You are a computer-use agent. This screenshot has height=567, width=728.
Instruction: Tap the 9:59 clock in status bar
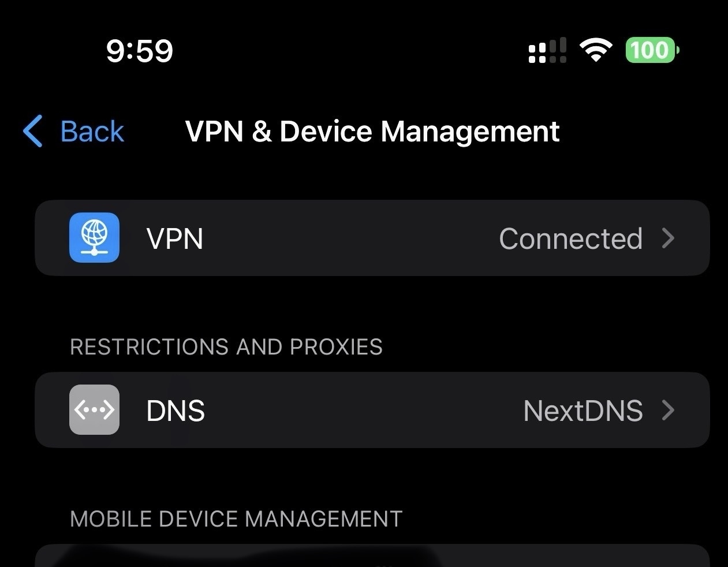(x=140, y=51)
